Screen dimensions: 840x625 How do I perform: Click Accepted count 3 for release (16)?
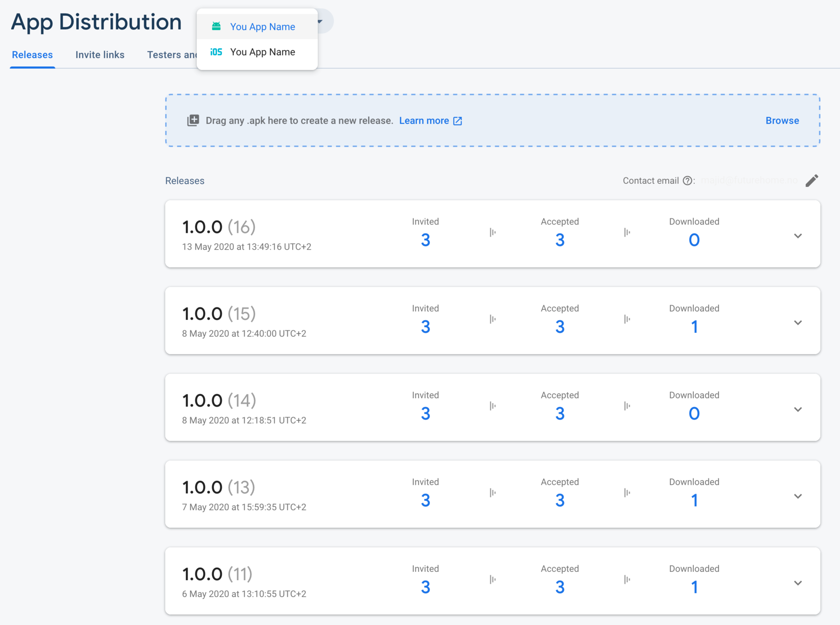[560, 240]
